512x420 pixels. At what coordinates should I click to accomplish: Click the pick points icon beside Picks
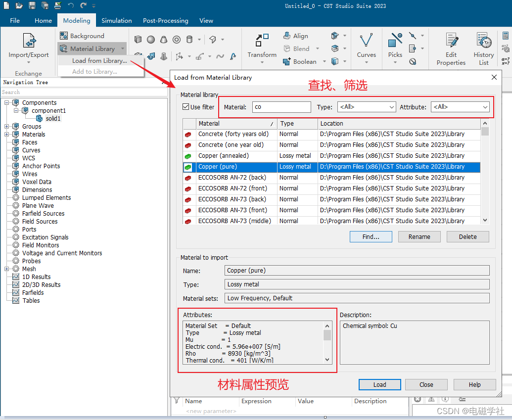(x=413, y=36)
